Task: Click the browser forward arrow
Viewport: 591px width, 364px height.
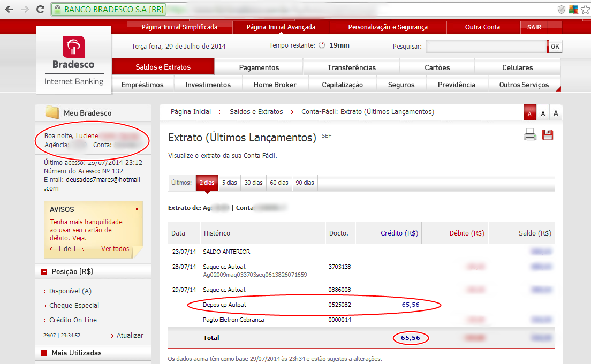Action: pos(25,10)
